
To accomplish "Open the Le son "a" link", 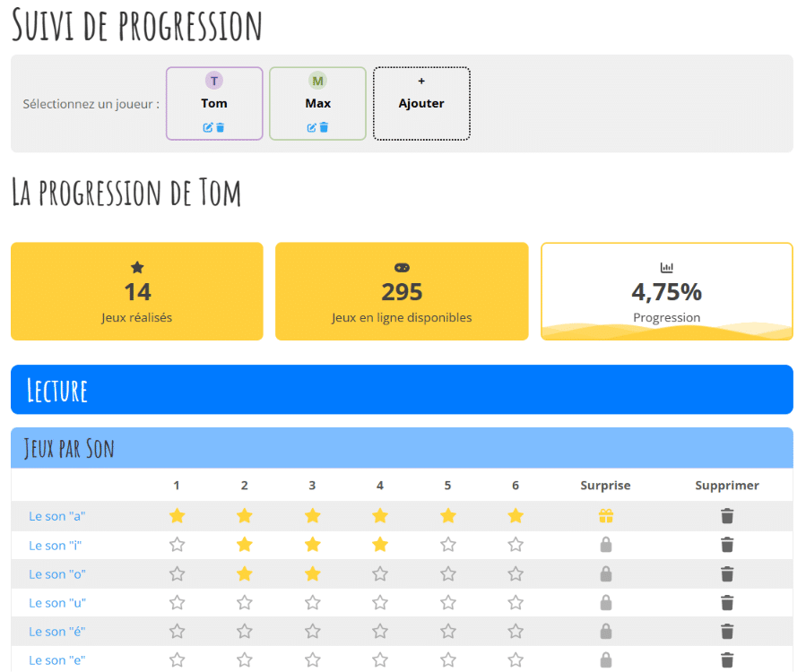I will [57, 516].
